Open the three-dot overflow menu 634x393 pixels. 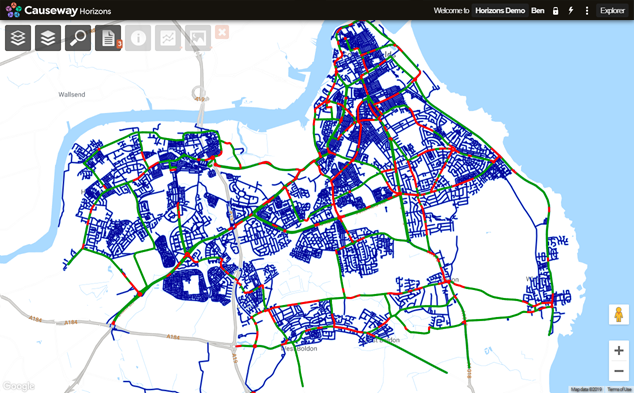pyautogui.click(x=587, y=11)
